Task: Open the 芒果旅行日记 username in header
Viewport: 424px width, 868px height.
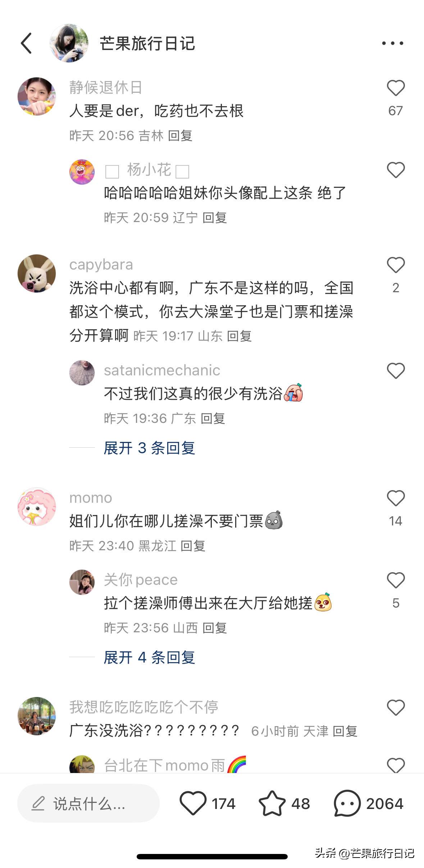Action: pyautogui.click(x=147, y=43)
